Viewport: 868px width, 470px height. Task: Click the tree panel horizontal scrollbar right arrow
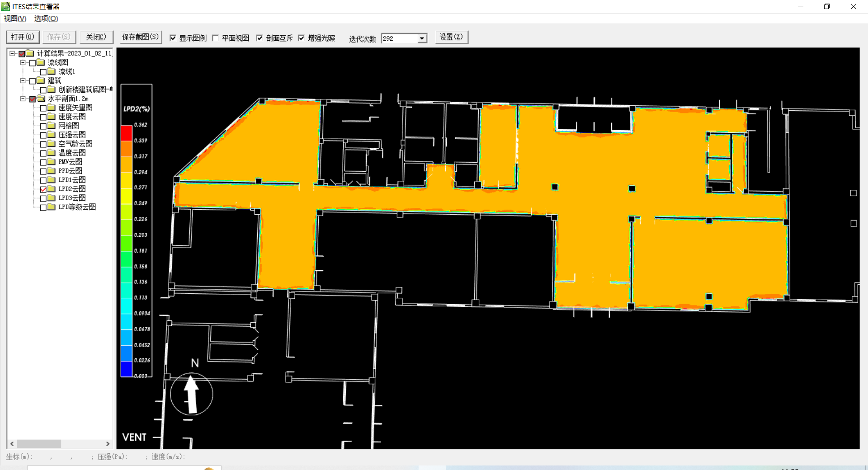point(108,444)
